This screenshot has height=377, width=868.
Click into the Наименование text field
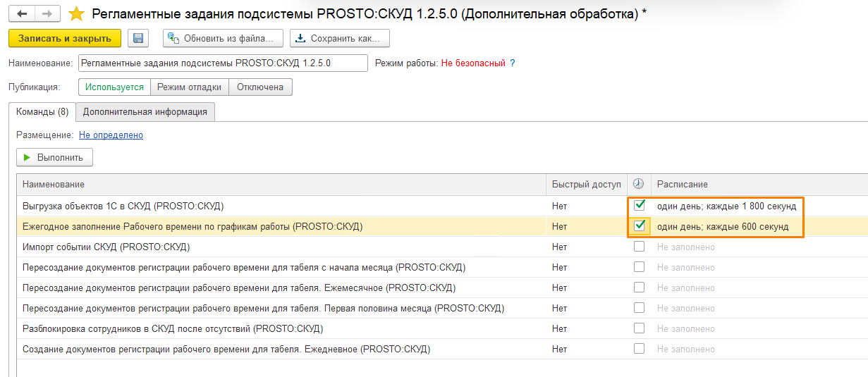click(223, 63)
